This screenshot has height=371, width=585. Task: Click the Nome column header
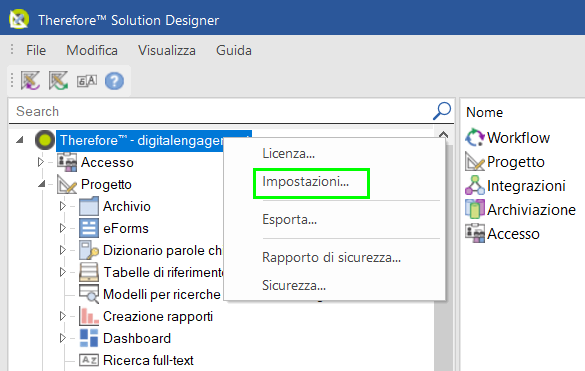pyautogui.click(x=485, y=112)
